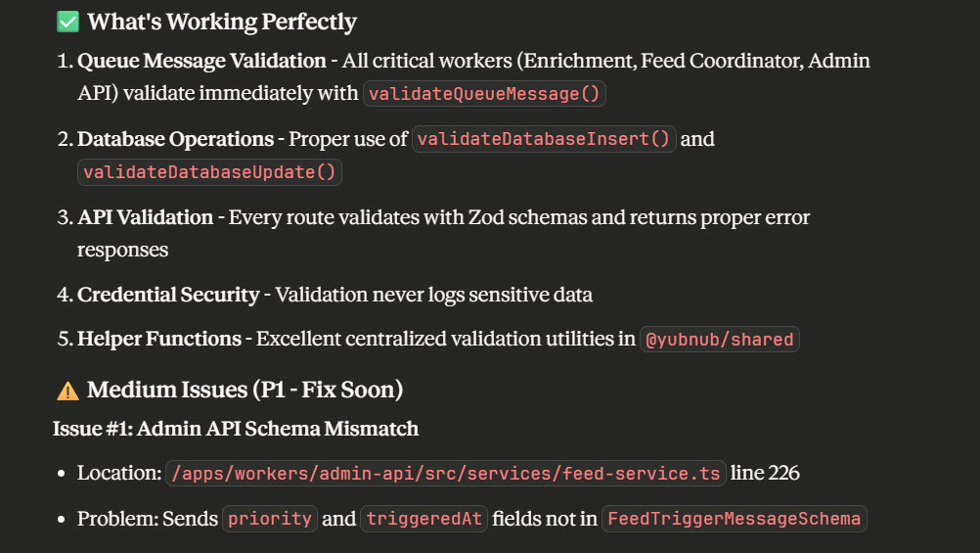The height and width of the screenshot is (553, 980).
Task: Click the validateQueueMessage() code snippet
Action: click(484, 94)
